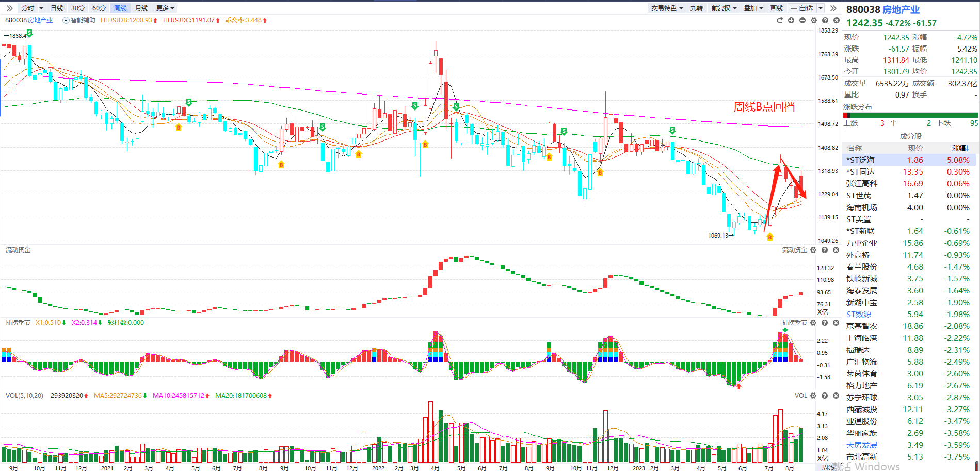Image resolution: width=980 pixels, height=471 pixels.
Task: Zoom in chart with plus icon
Action: point(791,20)
